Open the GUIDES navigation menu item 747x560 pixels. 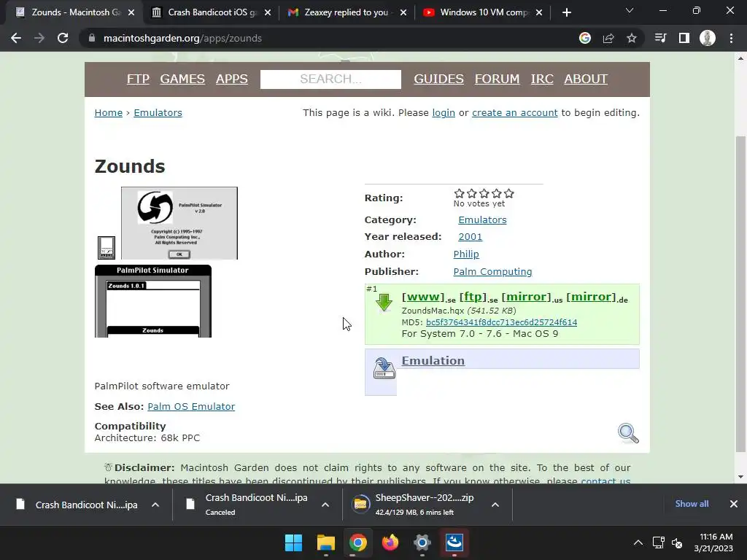click(x=438, y=79)
